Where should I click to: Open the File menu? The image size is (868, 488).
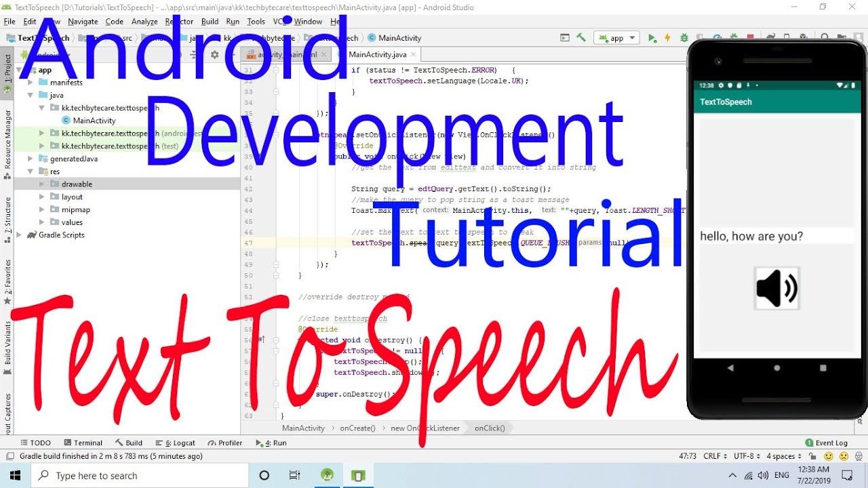tap(10, 22)
